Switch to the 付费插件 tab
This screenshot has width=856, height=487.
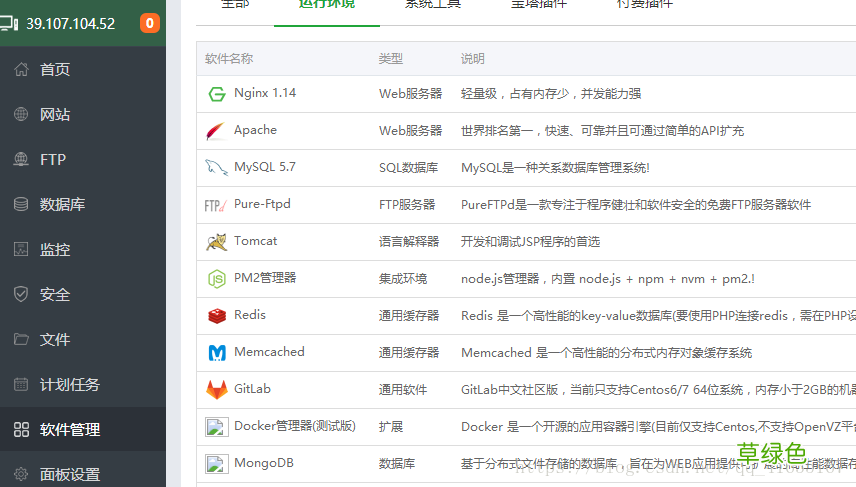645,4
